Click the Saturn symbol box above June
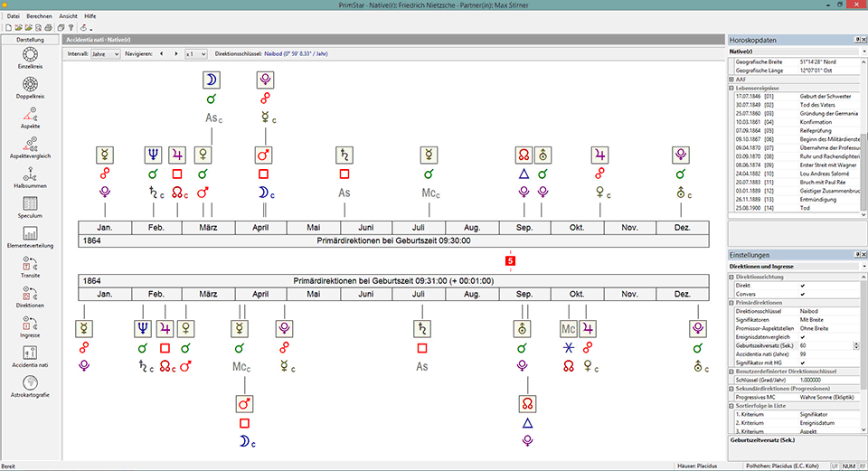The width and height of the screenshot is (868, 471). tap(344, 155)
